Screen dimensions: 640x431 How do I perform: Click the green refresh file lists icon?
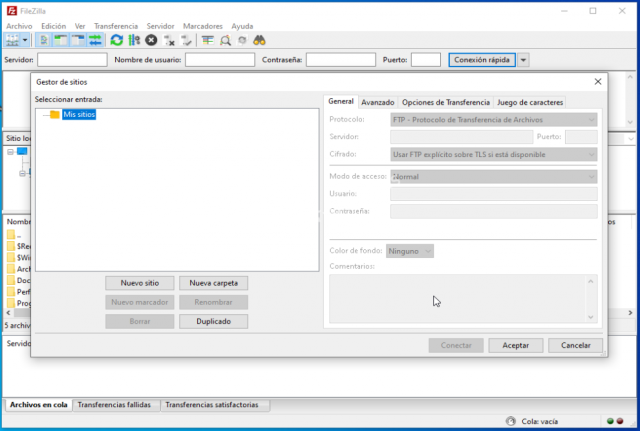click(x=116, y=40)
